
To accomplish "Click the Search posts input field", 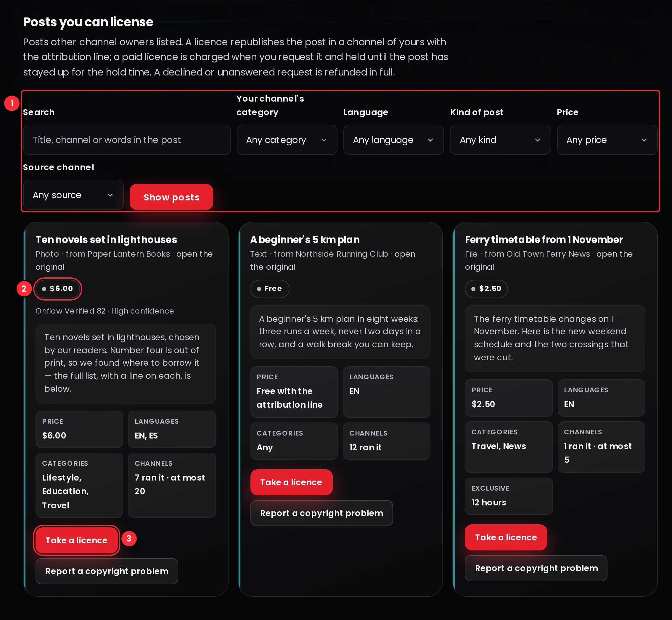I will pyautogui.click(x=127, y=140).
